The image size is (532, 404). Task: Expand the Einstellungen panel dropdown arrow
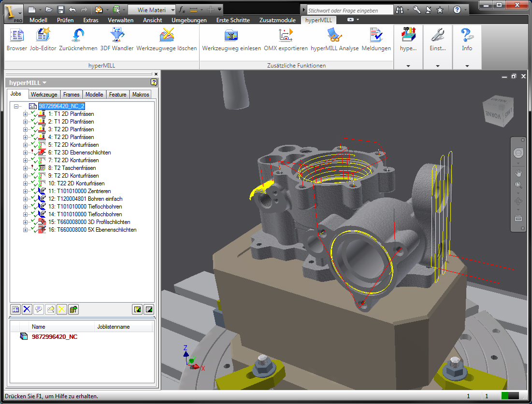point(437,66)
